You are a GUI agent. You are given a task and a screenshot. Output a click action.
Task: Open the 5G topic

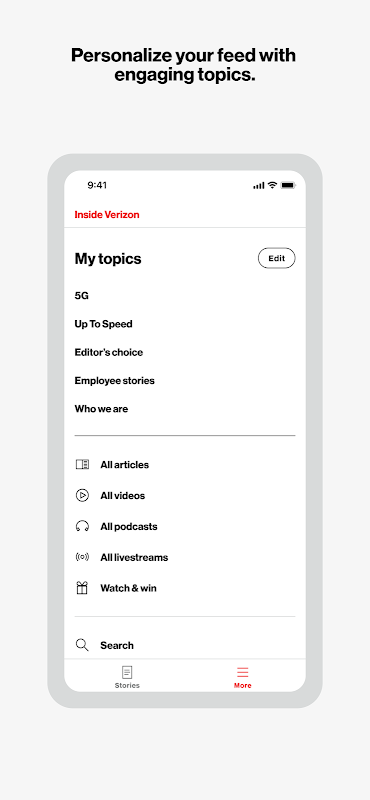point(82,295)
